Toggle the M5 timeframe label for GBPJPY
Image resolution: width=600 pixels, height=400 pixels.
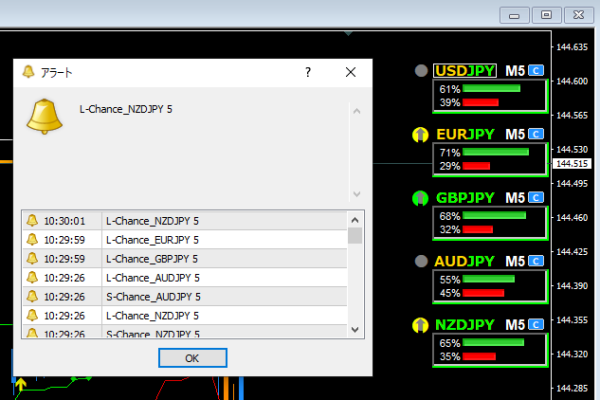[514, 198]
